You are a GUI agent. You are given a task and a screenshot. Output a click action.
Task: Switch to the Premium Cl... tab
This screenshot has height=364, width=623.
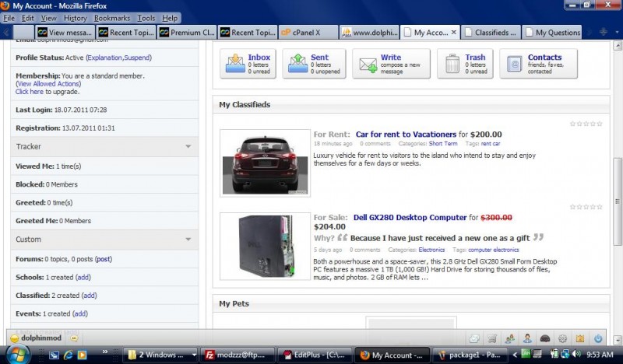[x=187, y=33]
